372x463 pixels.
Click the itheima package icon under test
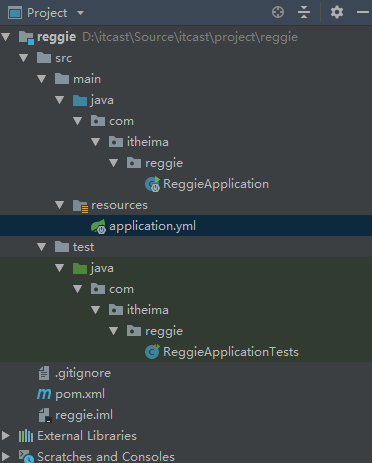pyautogui.click(x=116, y=310)
